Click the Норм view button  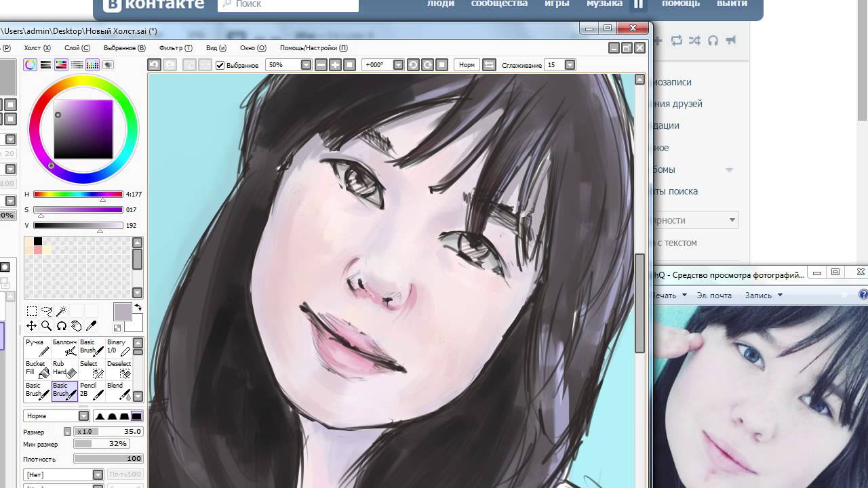[x=467, y=65]
